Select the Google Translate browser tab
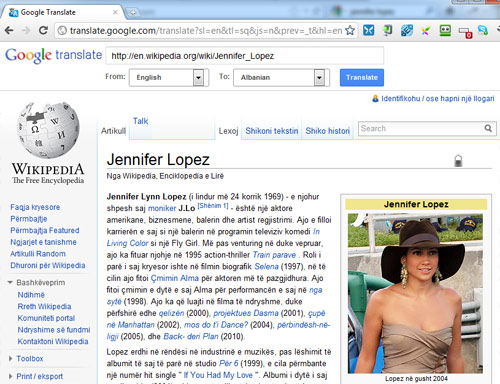Image resolution: width=500 pixels, height=384 pixels. pos(63,12)
